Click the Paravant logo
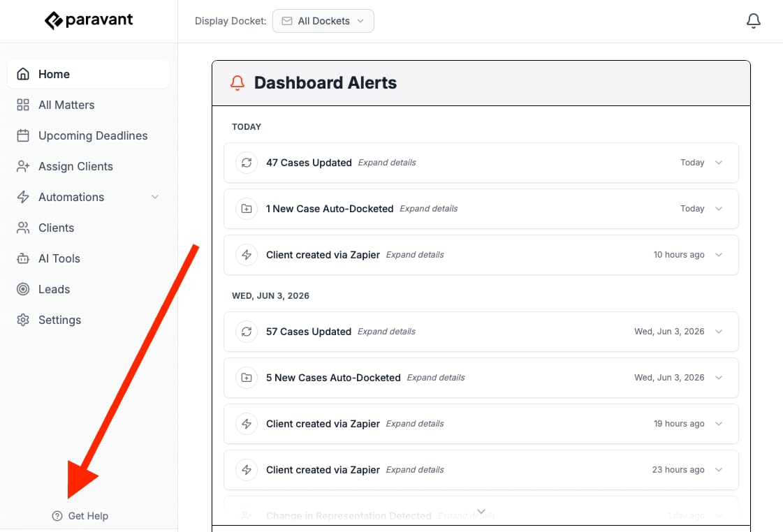The image size is (783, 532). 89,20
